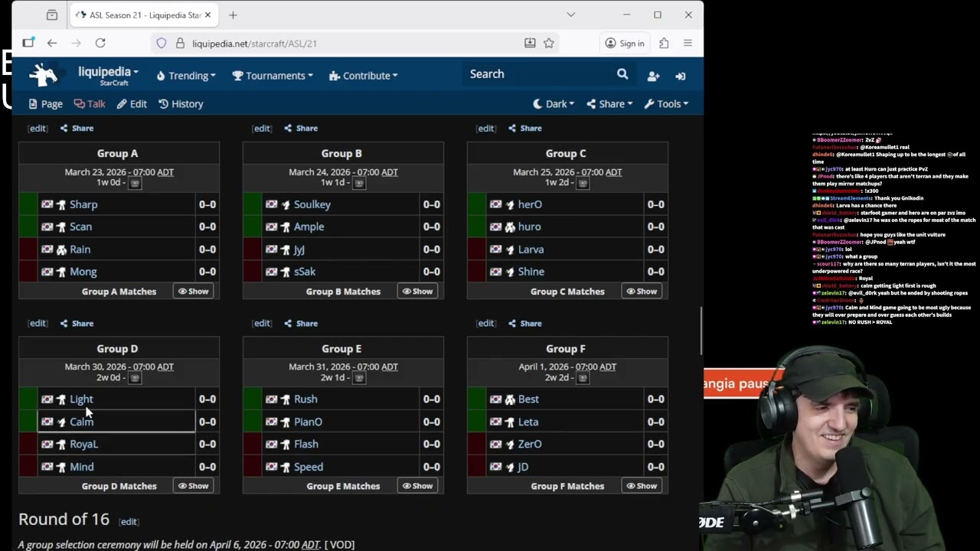Open the browser hamburger menu
The width and height of the screenshot is (980, 551).
[688, 43]
